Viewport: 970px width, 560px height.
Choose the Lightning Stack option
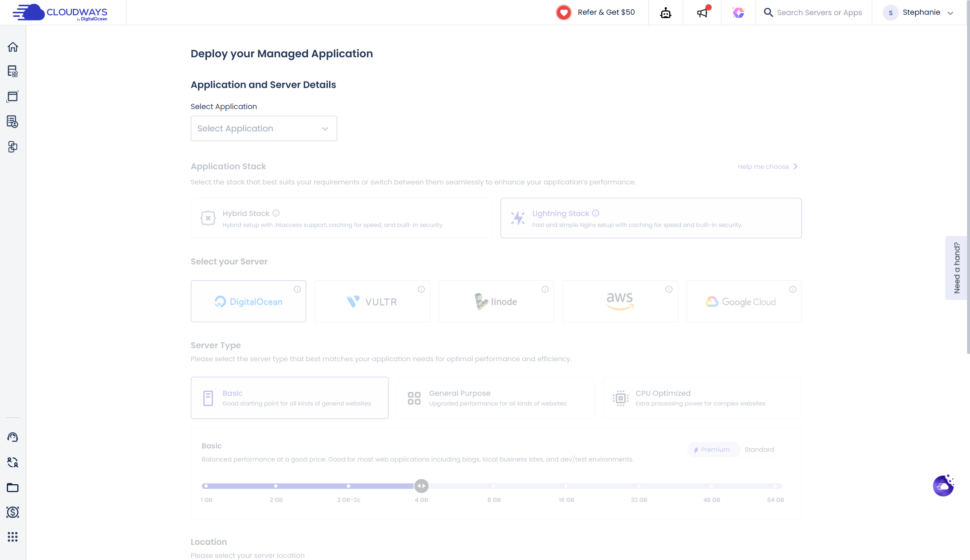pyautogui.click(x=651, y=218)
